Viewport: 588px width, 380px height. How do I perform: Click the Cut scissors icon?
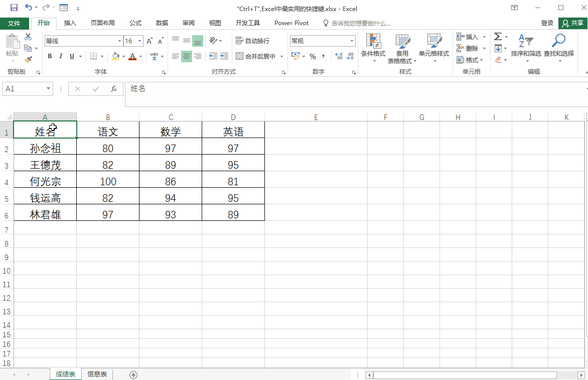pyautogui.click(x=28, y=37)
